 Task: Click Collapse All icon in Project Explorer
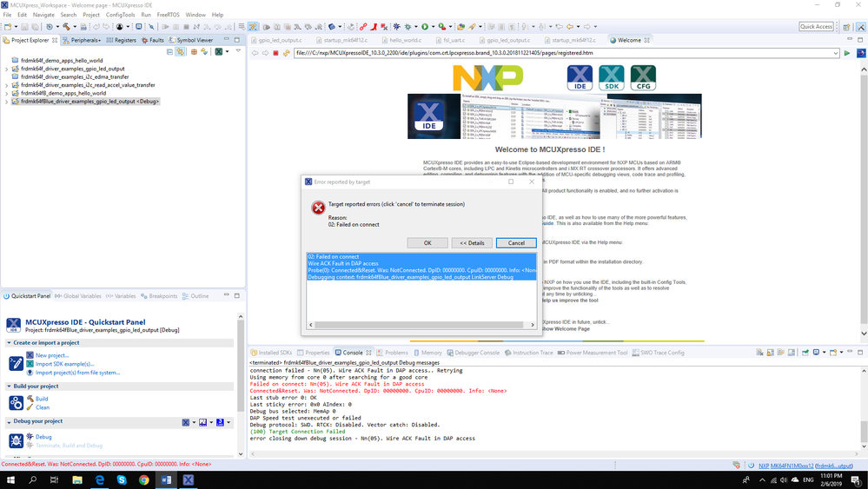point(170,51)
